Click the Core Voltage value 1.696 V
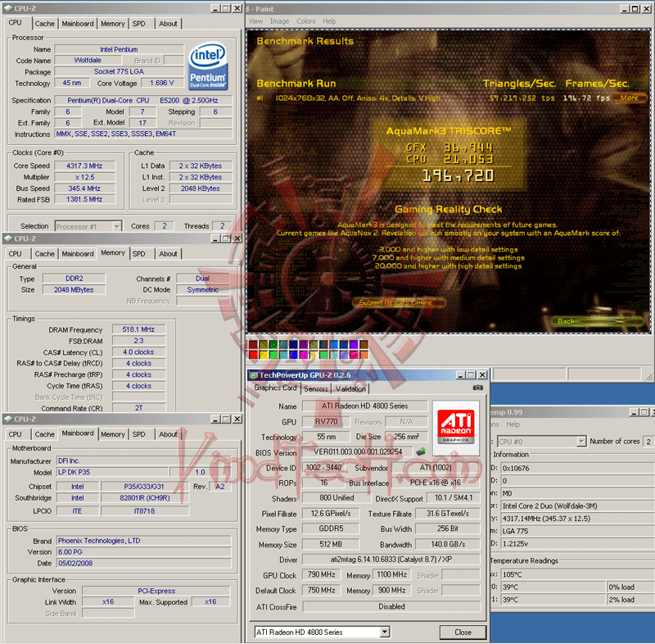The width and height of the screenshot is (655, 644). point(161,83)
